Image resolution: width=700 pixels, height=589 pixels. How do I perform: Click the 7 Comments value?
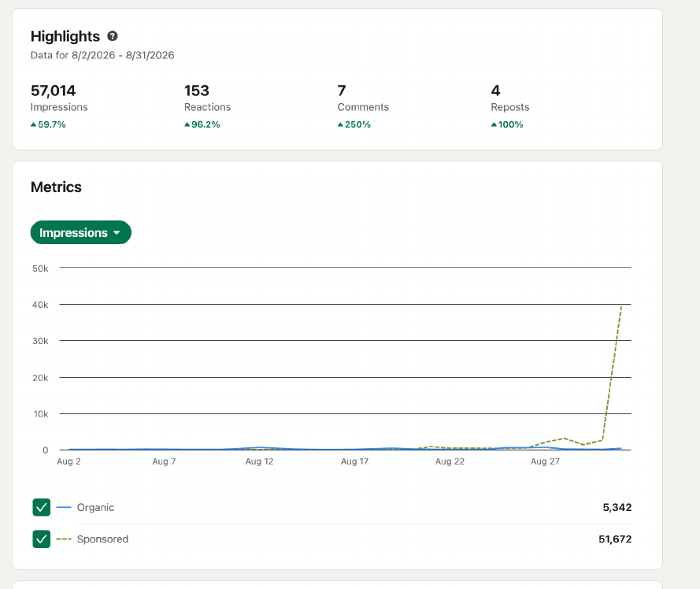click(342, 91)
